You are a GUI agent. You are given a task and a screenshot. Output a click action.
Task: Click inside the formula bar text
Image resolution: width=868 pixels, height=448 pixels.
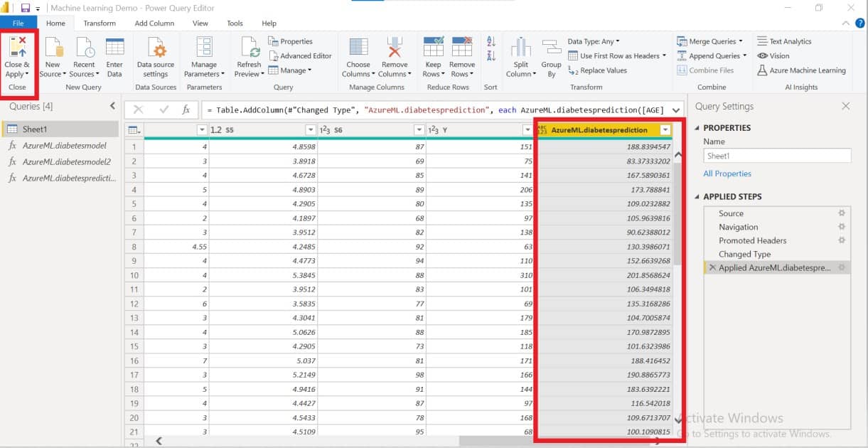pyautogui.click(x=436, y=110)
